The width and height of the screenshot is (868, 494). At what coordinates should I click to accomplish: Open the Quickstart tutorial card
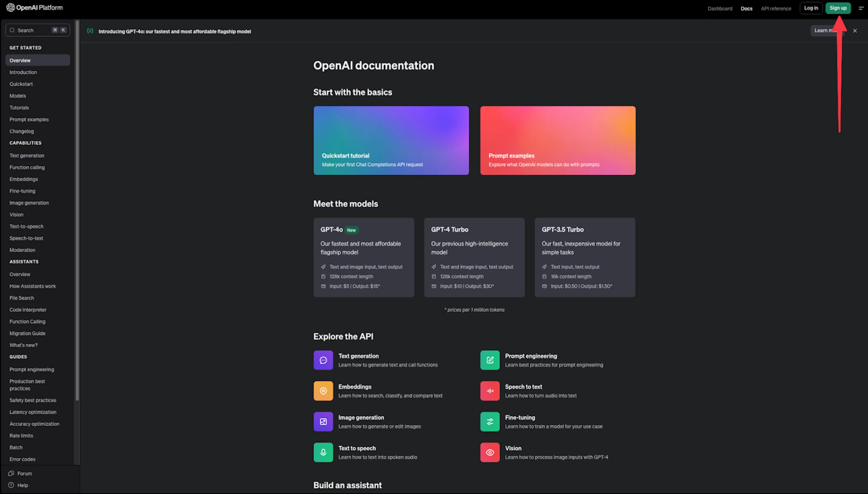(x=391, y=140)
